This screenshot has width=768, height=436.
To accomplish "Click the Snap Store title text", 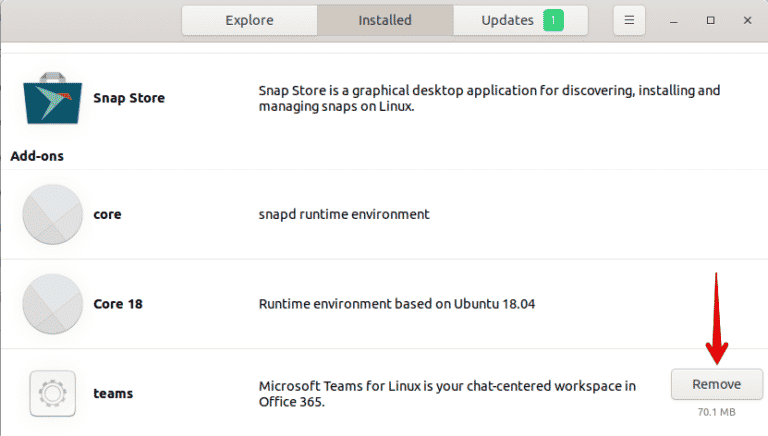I will pyautogui.click(x=129, y=98).
